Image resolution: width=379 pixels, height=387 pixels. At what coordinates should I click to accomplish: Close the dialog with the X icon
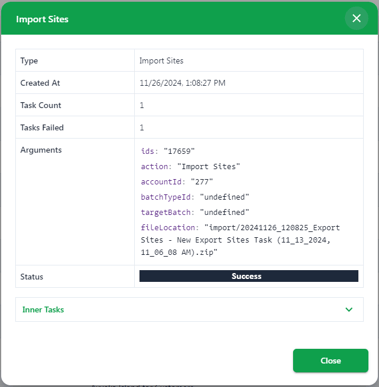356,18
